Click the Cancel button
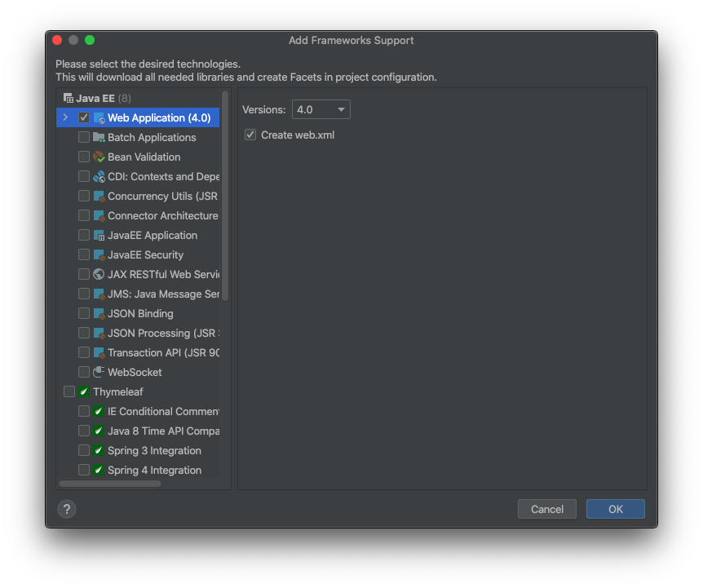This screenshot has height=588, width=703. pyautogui.click(x=547, y=509)
